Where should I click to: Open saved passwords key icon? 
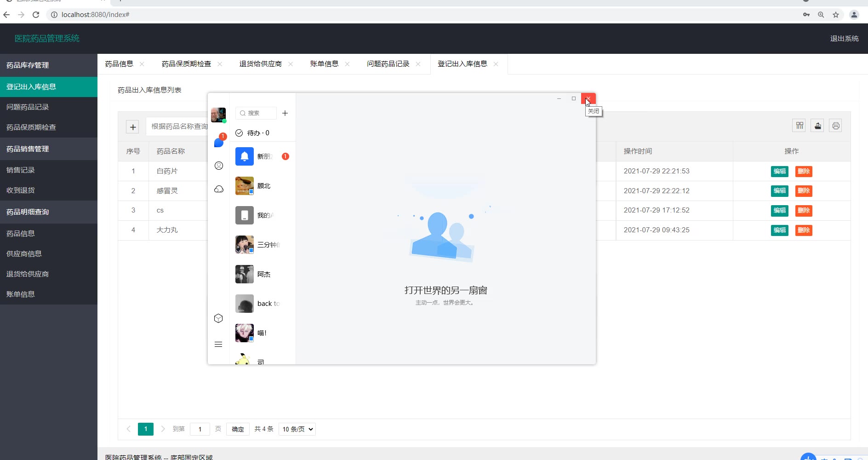pyautogui.click(x=806, y=15)
